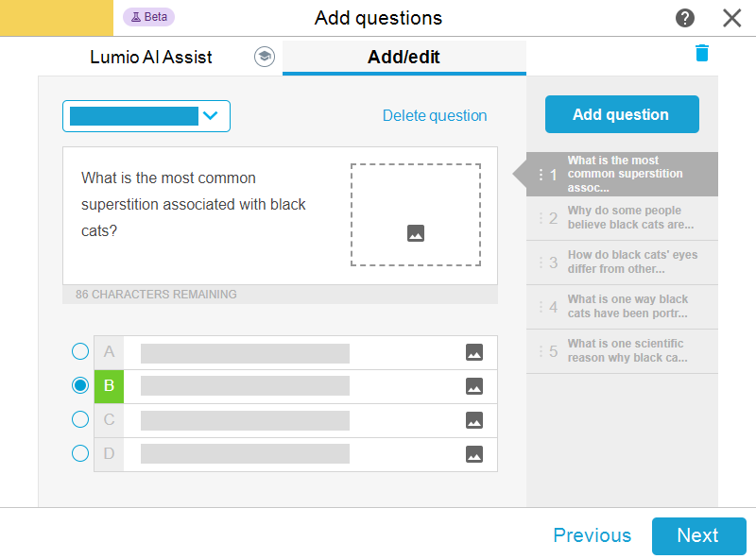The height and width of the screenshot is (559, 756).
Task: Select the radio button for answer C
Action: 80,419
